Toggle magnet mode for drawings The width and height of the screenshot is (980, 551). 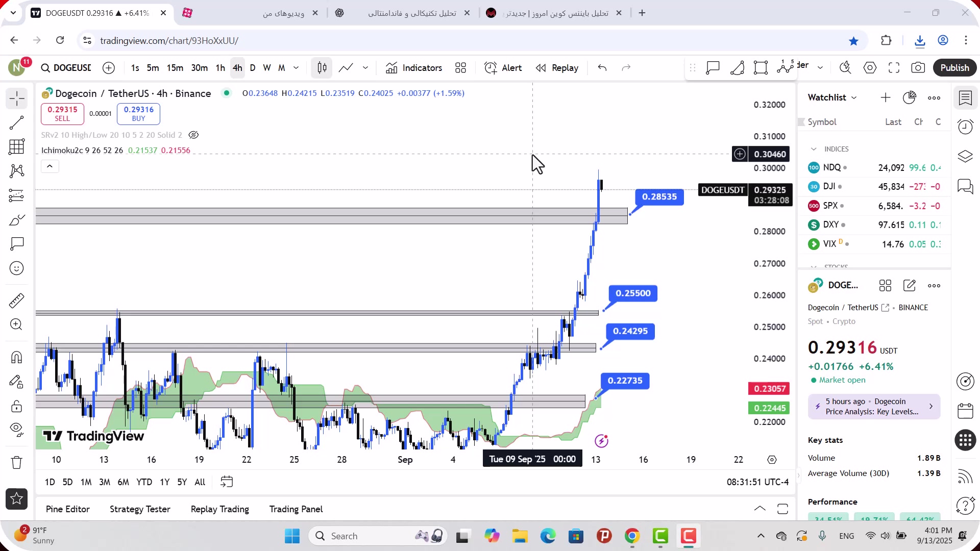click(17, 357)
